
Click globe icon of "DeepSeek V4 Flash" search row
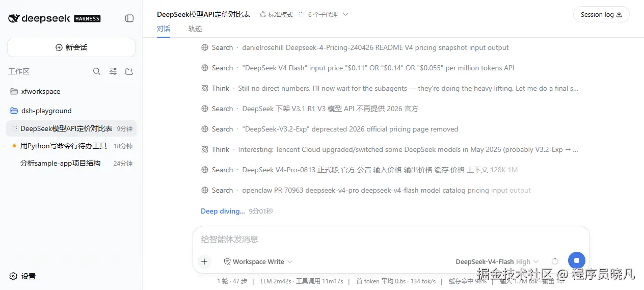(205, 68)
